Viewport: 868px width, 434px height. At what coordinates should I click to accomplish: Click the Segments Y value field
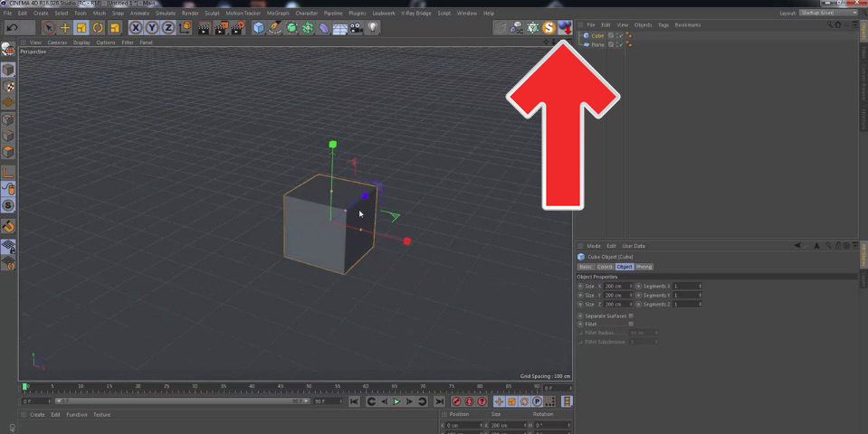[x=685, y=296]
